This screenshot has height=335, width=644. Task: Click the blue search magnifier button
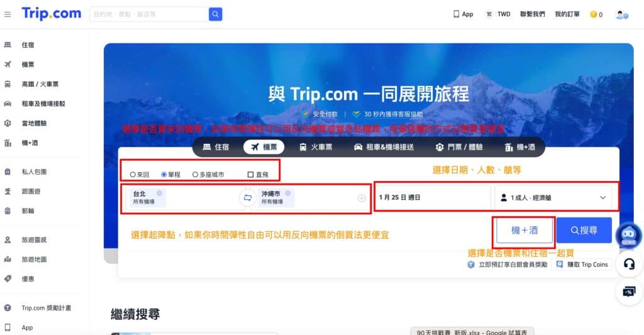(x=215, y=14)
